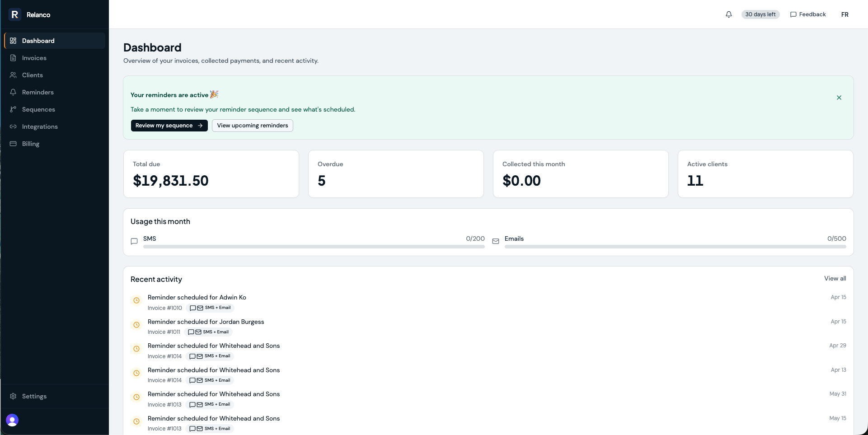Image resolution: width=868 pixels, height=435 pixels.
Task: Click the Settings gear icon
Action: click(x=13, y=396)
